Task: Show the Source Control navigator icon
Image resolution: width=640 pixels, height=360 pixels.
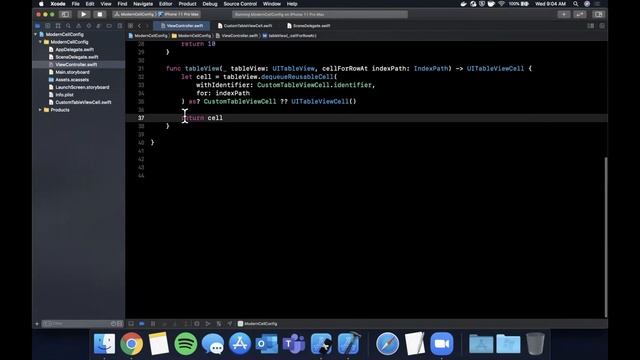Action: (x=48, y=26)
